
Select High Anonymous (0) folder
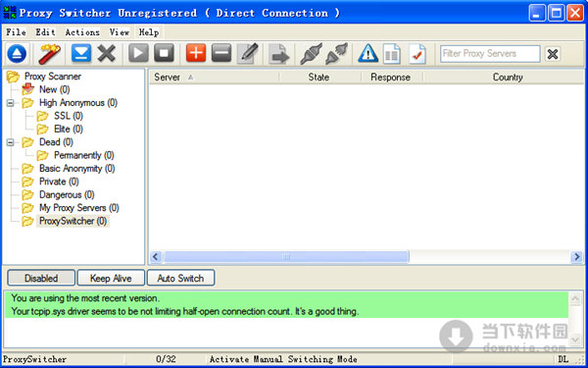(x=78, y=102)
